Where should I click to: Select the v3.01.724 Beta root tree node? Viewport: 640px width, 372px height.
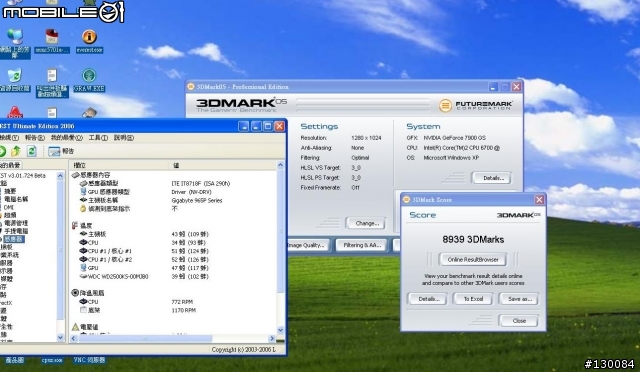[x=23, y=176]
